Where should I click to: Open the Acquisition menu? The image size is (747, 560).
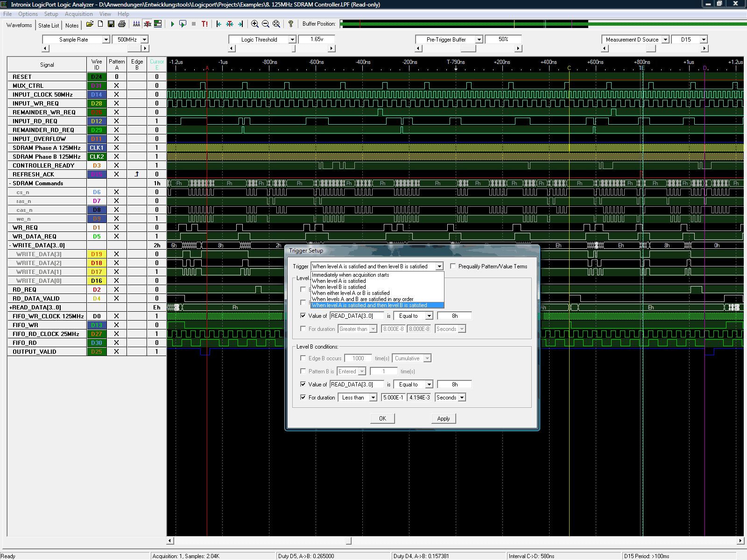(78, 14)
